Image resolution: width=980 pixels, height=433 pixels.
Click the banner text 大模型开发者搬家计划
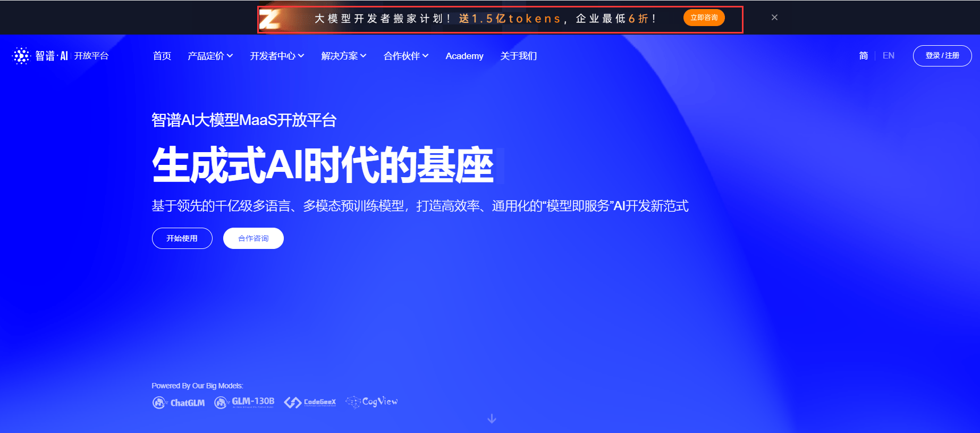pyautogui.click(x=378, y=19)
